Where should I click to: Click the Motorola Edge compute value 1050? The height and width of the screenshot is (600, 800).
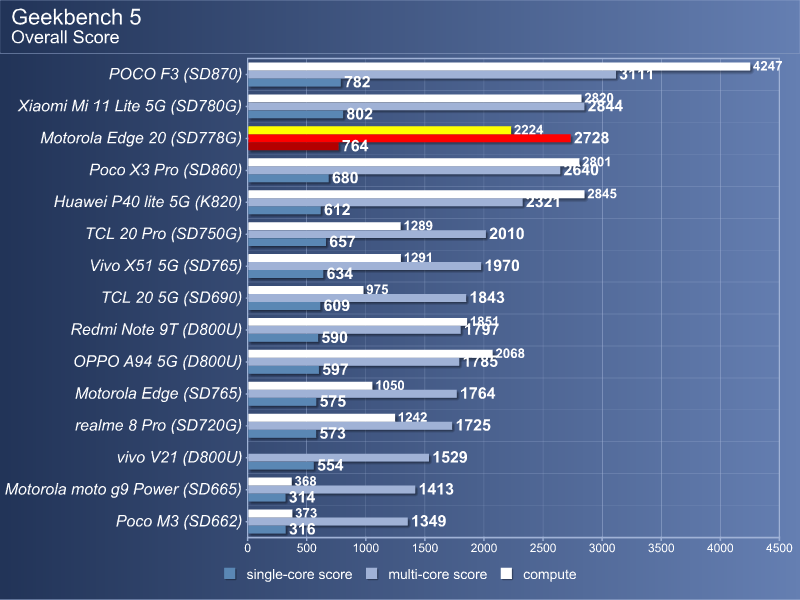390,386
